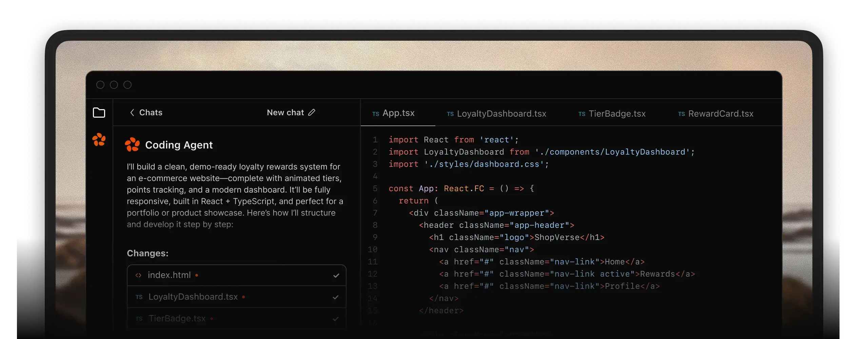Toggle the checkmark on LoyaltyDashboard.tsx change row
868x339 pixels.
click(336, 297)
